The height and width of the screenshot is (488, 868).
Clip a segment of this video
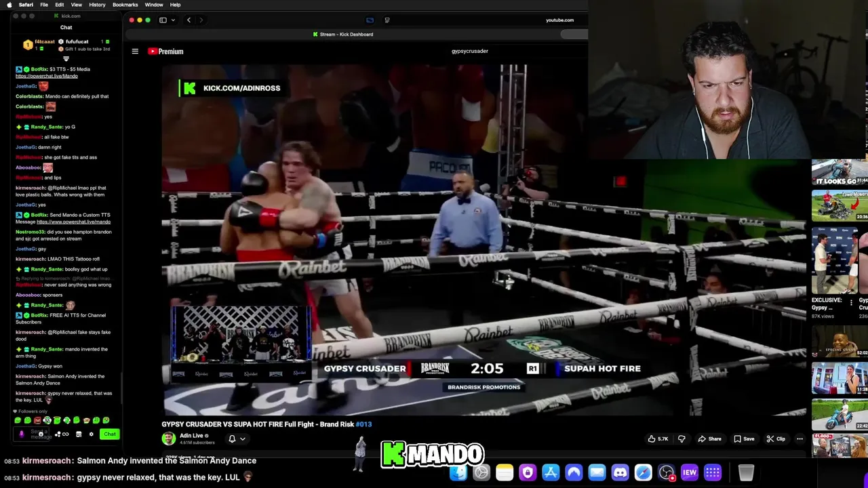[776, 439]
